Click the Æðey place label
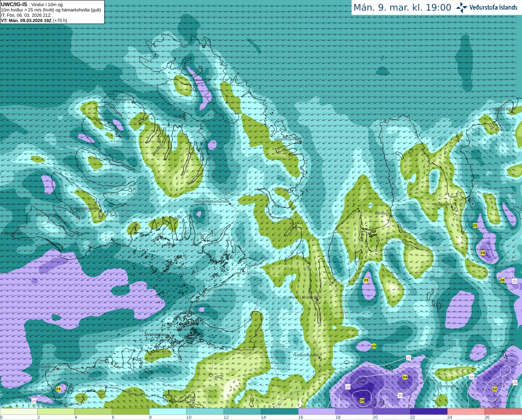Viewport: 522px width, 420px height. coord(179,116)
